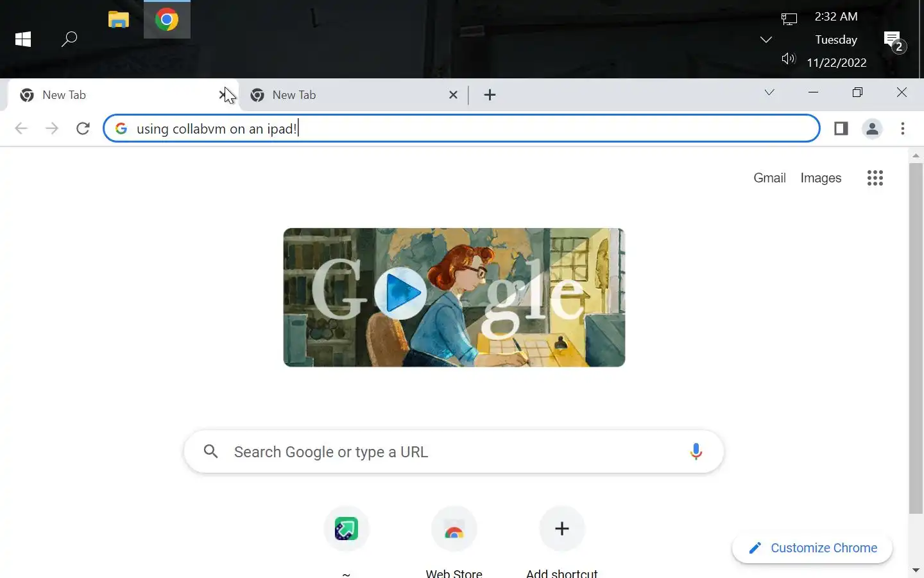The height and width of the screenshot is (578, 924).
Task: Go back to the previous page
Action: pos(21,128)
